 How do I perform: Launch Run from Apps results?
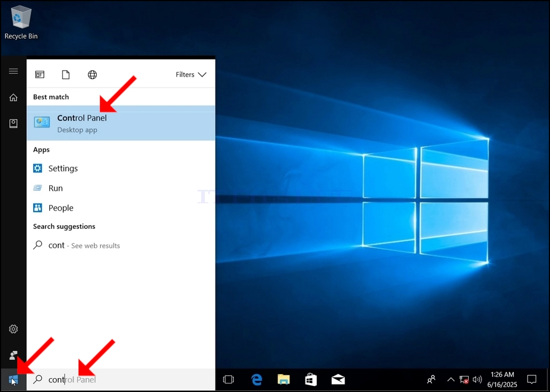point(121,188)
